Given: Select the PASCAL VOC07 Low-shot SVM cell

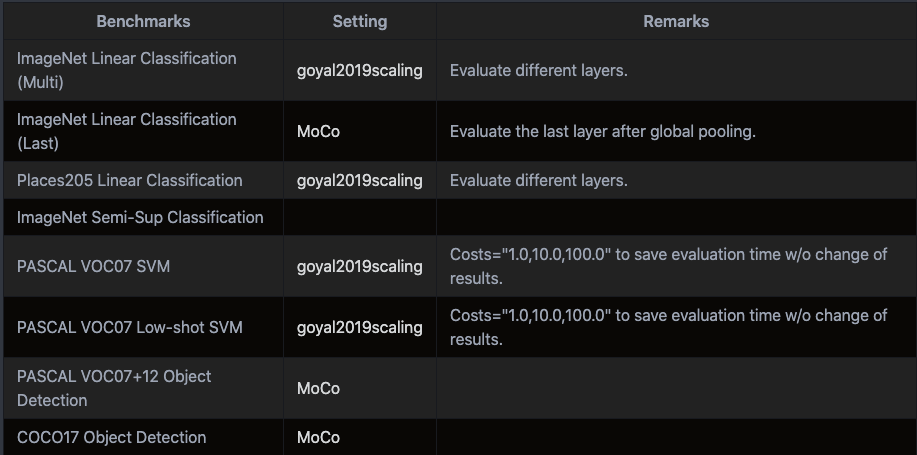Looking at the screenshot, I should (130, 327).
